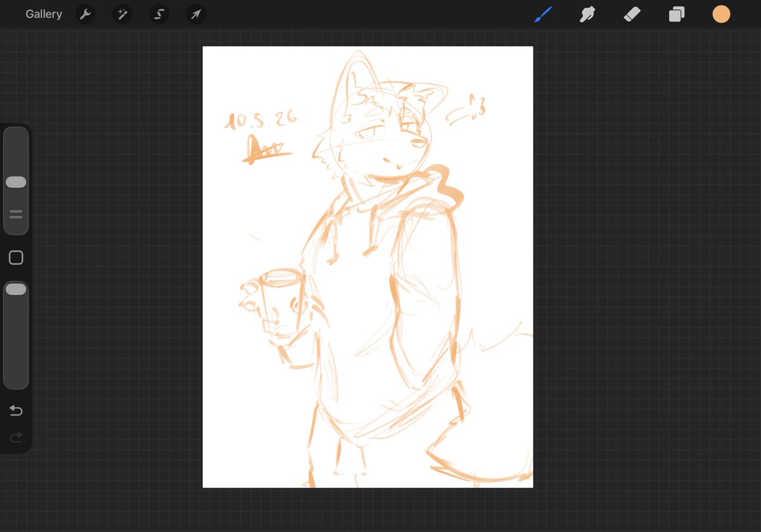The width and height of the screenshot is (761, 532).
Task: Select the Eraser tool
Action: tap(632, 14)
